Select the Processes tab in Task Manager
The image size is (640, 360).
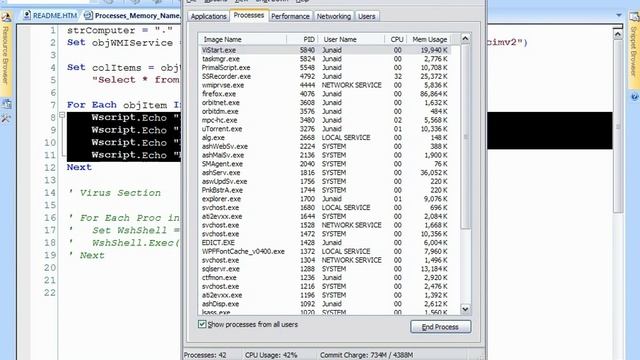[249, 15]
